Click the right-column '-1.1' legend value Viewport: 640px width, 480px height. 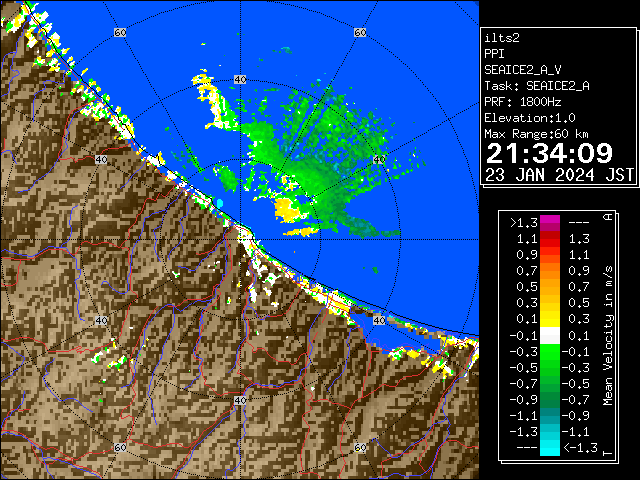[576, 432]
